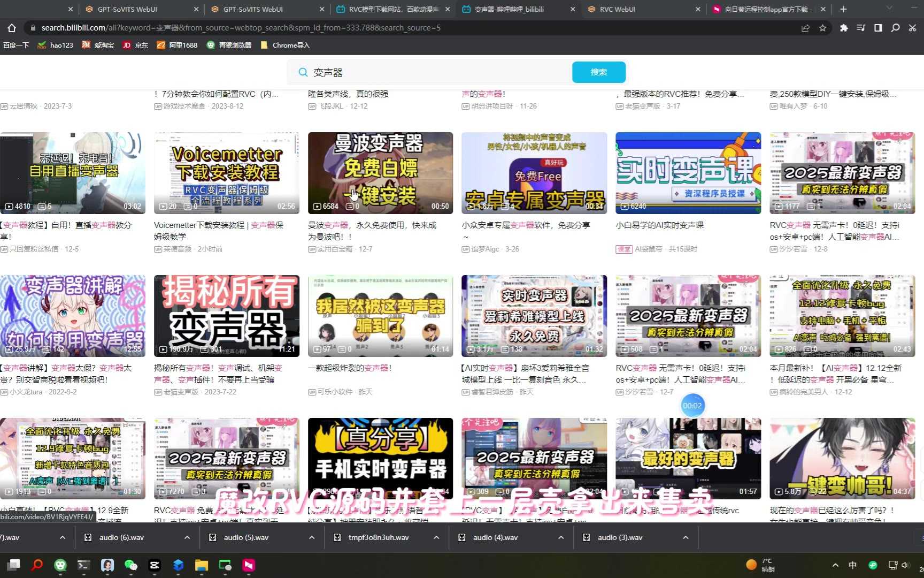Open the 变声器讲解 如何使用变声器 thumbnail
The image size is (924, 578).
pos(73,316)
